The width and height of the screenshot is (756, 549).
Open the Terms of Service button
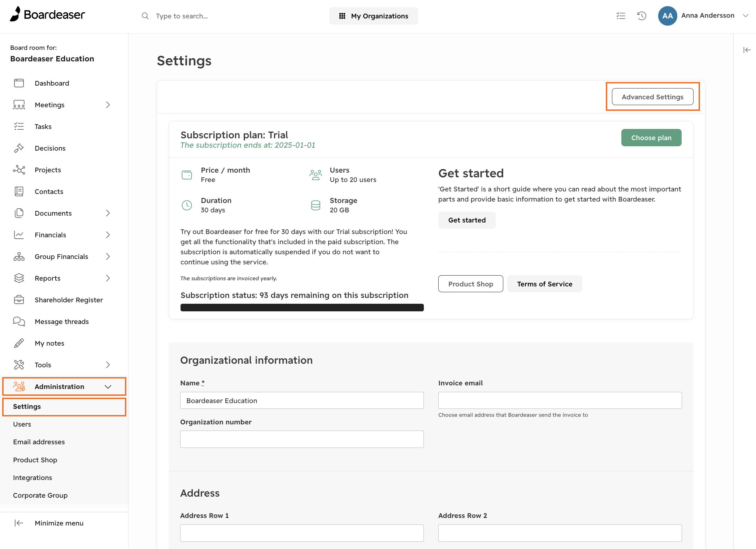(x=544, y=284)
